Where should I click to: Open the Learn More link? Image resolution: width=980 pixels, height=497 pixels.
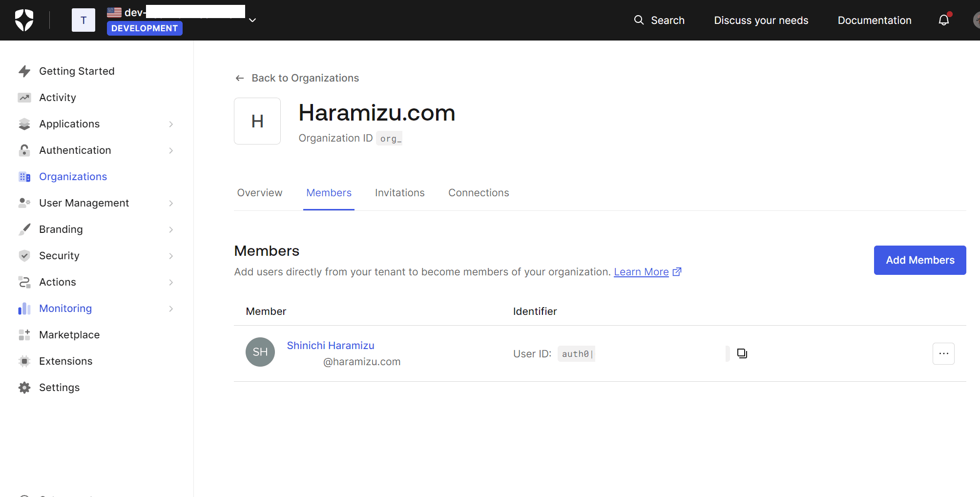coord(641,272)
